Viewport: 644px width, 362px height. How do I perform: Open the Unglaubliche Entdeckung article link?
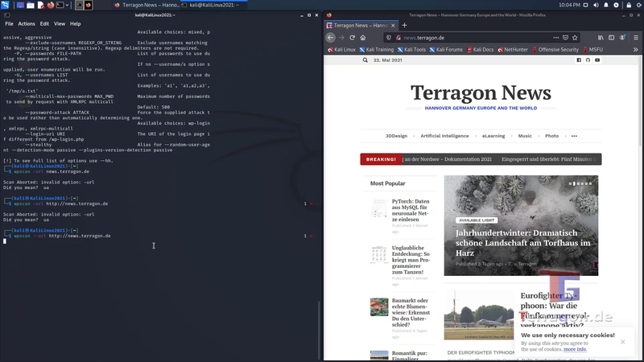tap(411, 260)
